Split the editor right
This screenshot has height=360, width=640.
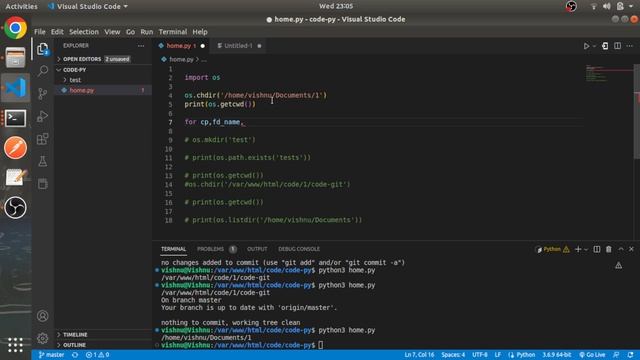click(618, 46)
